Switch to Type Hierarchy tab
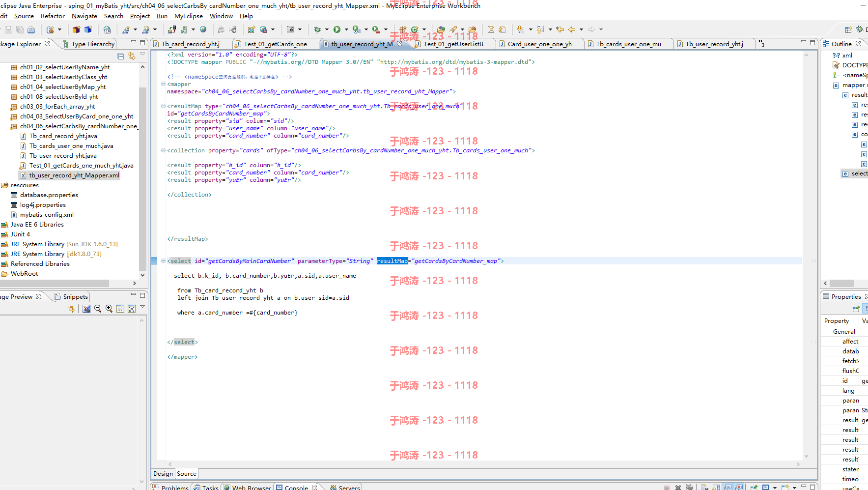Viewport: 868px width, 490px height. (x=88, y=44)
